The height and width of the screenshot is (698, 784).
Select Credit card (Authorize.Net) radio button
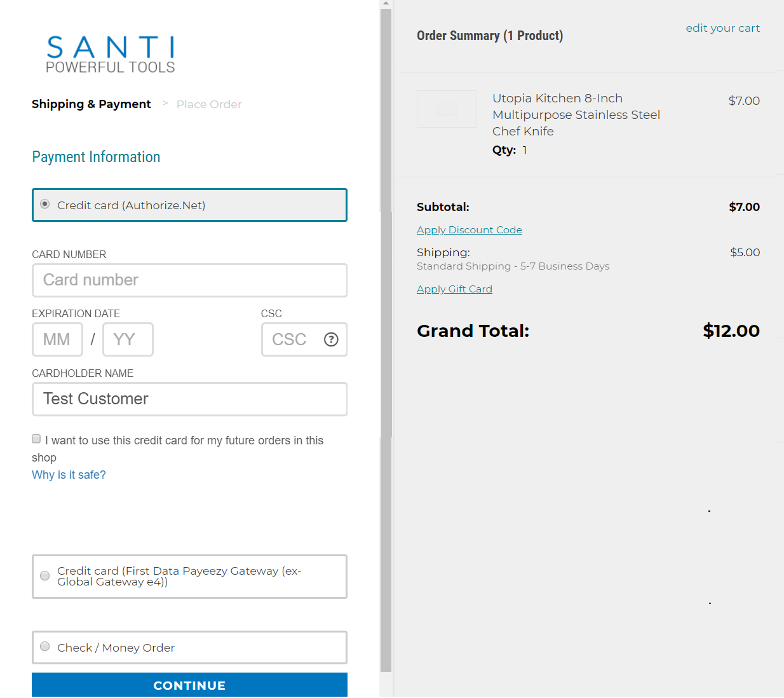(x=45, y=204)
